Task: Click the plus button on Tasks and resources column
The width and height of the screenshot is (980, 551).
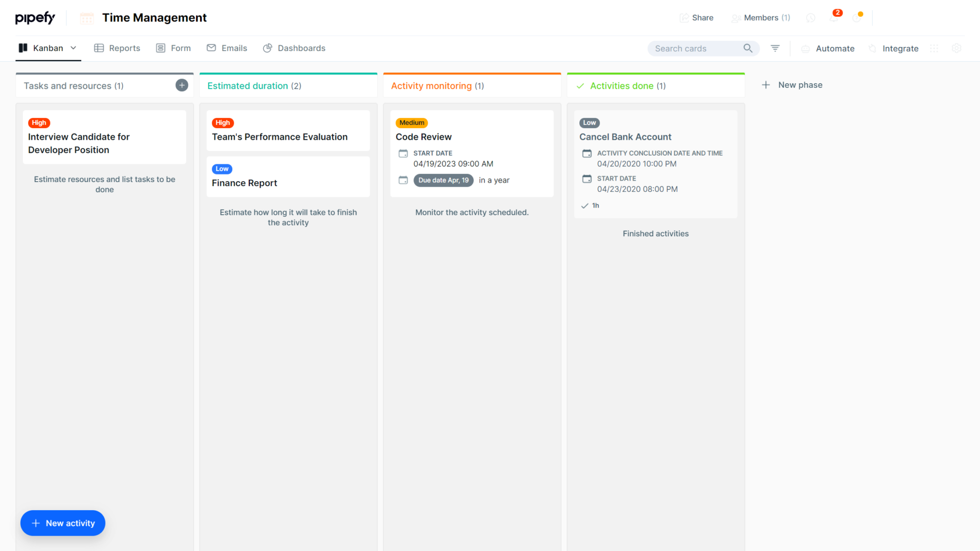Action: 182,85
